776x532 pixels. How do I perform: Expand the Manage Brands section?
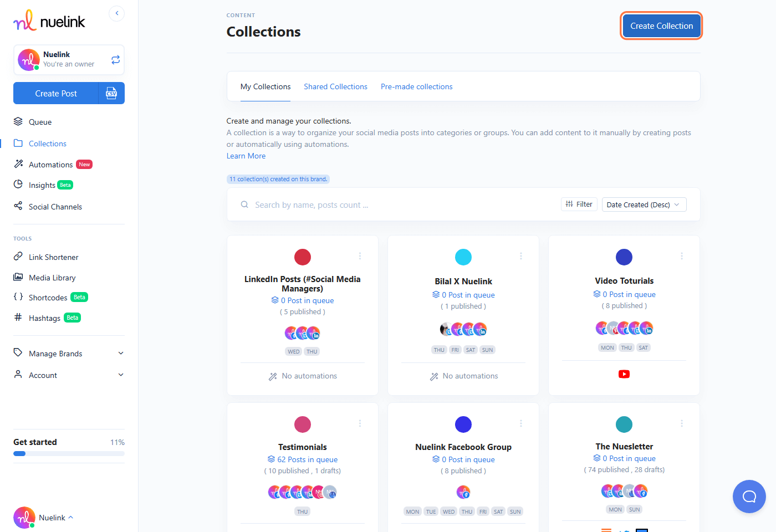tap(121, 353)
